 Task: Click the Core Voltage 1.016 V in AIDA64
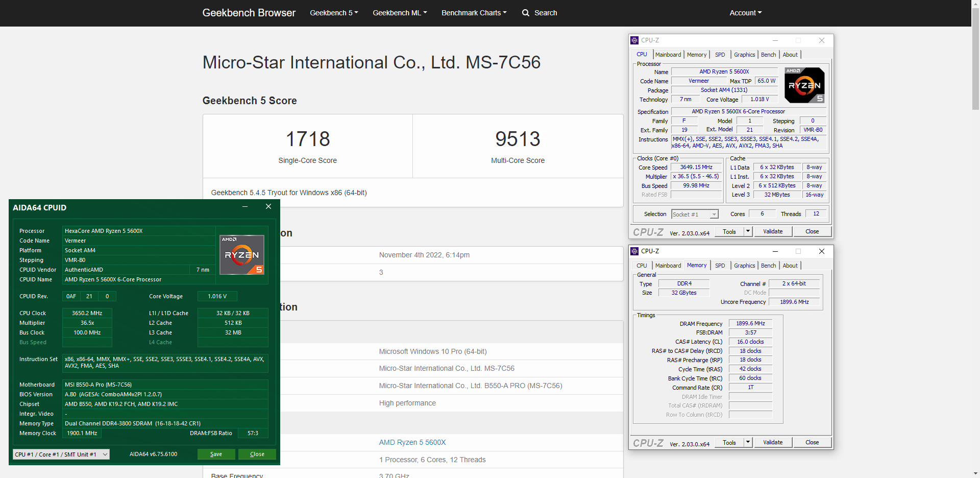217,297
